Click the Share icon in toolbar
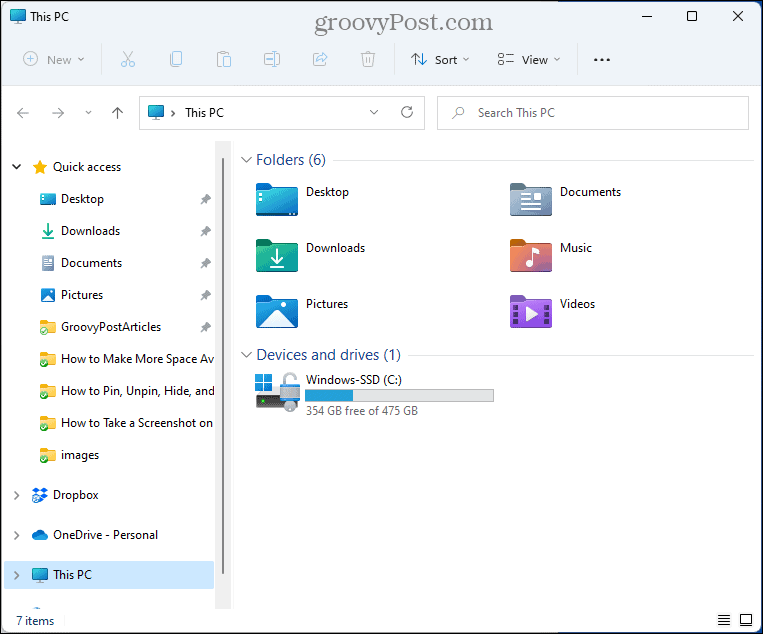This screenshot has height=634, width=763. click(x=320, y=59)
